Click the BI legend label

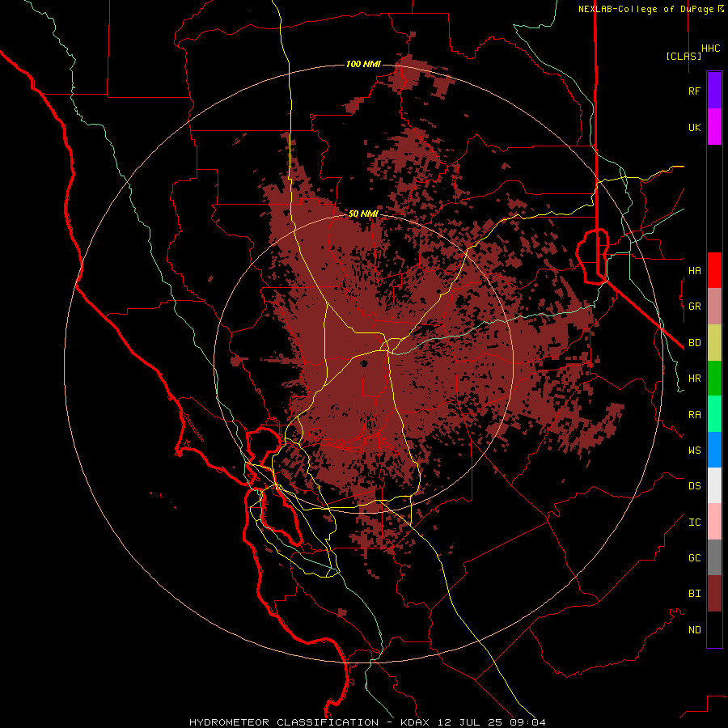(x=694, y=594)
